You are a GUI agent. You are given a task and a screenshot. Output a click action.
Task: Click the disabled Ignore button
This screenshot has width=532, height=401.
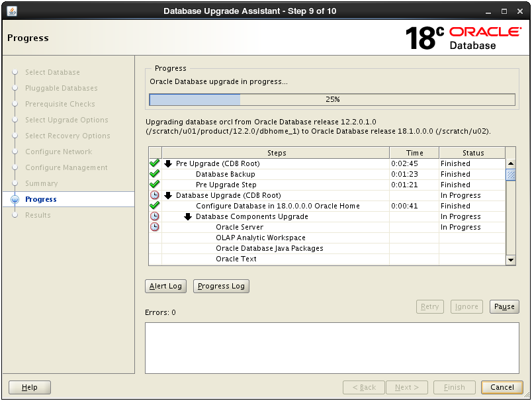coord(466,306)
